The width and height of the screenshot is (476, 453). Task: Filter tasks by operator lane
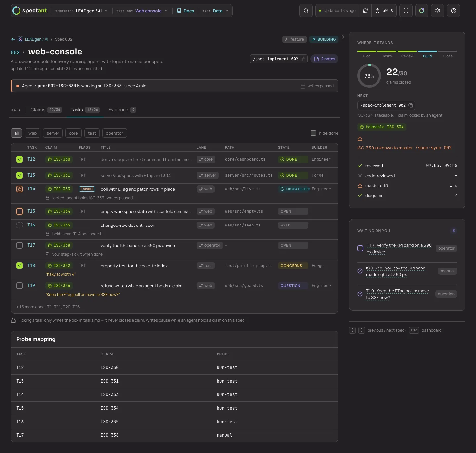tap(114, 133)
